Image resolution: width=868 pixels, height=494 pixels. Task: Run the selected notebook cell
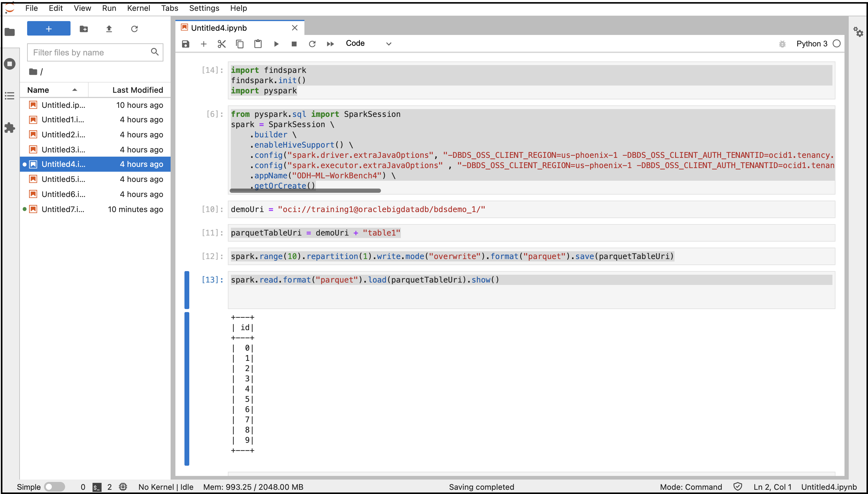tap(276, 44)
